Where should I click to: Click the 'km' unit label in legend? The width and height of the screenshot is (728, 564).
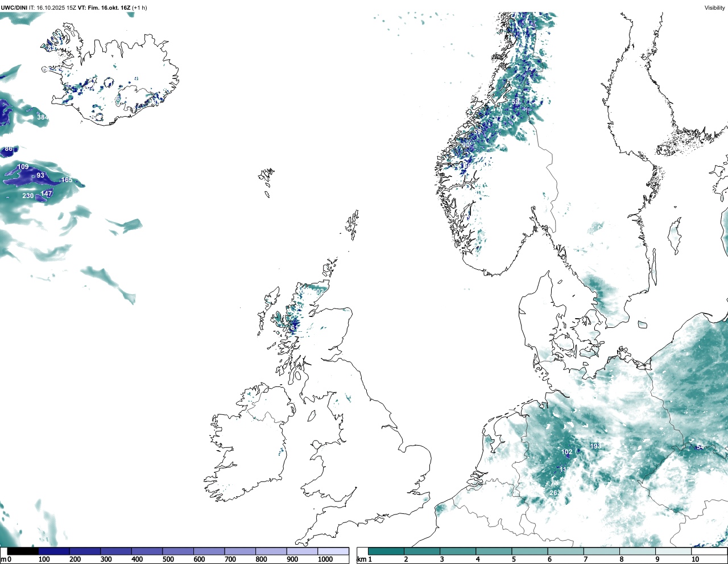click(x=362, y=559)
